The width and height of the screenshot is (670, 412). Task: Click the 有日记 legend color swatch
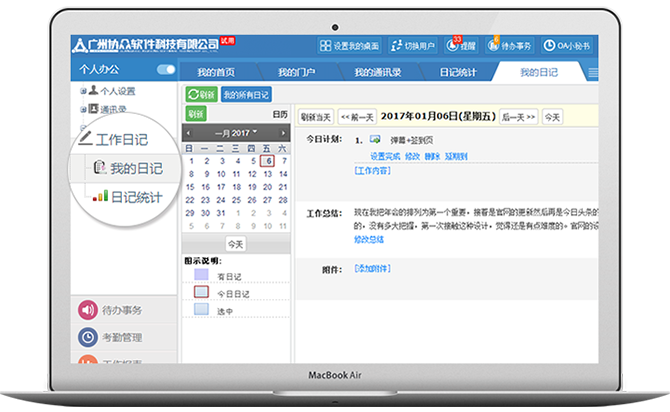pyautogui.click(x=201, y=275)
